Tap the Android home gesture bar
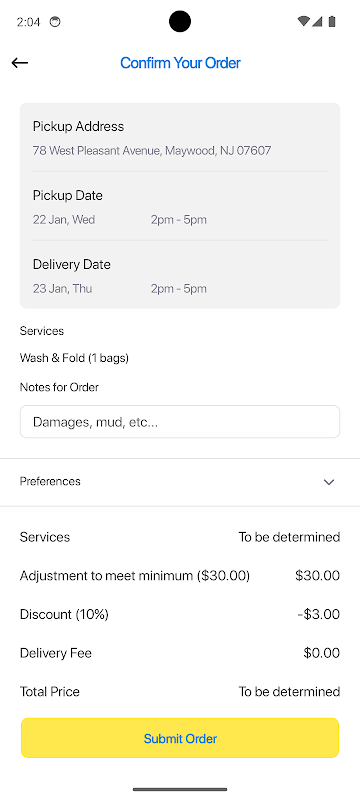 point(180,789)
